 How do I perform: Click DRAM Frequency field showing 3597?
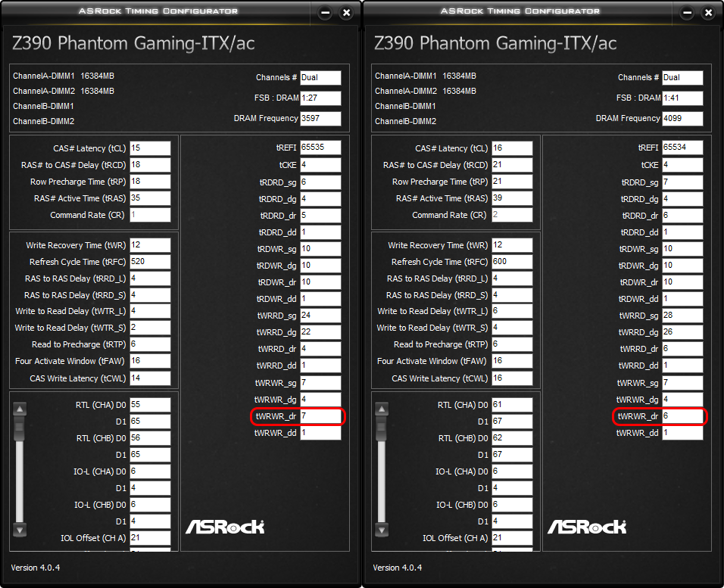coord(320,119)
